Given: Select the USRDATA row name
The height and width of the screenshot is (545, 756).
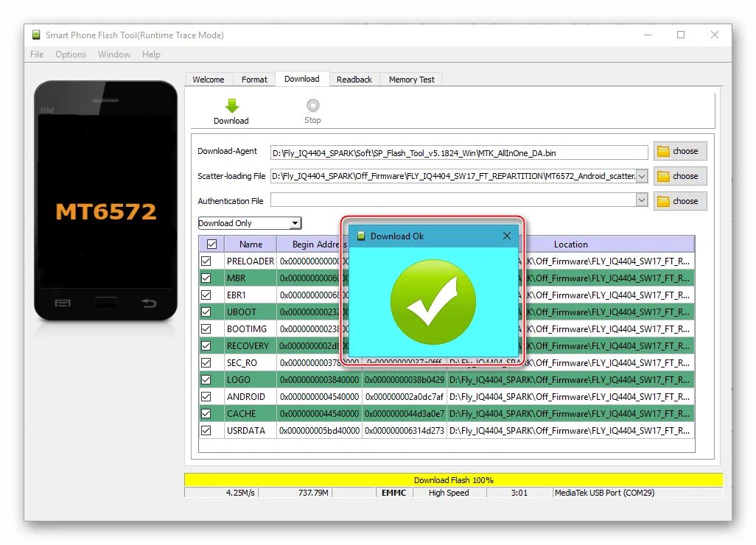Looking at the screenshot, I should [x=246, y=430].
